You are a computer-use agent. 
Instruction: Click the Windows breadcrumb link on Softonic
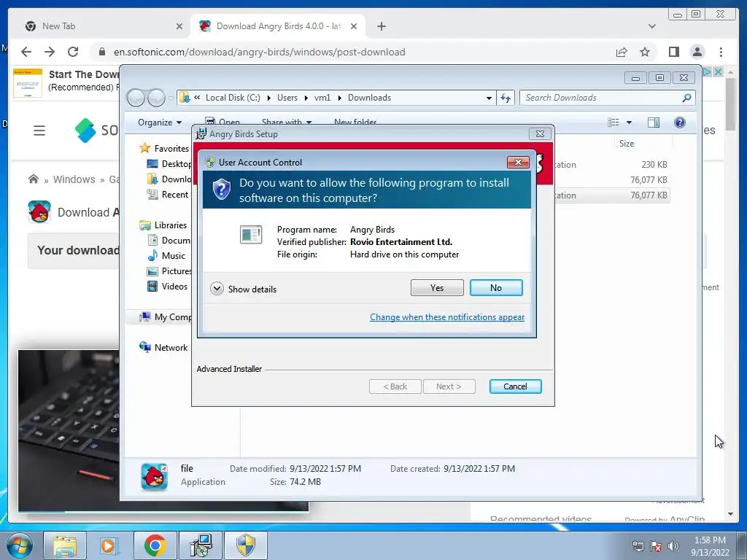pos(74,179)
